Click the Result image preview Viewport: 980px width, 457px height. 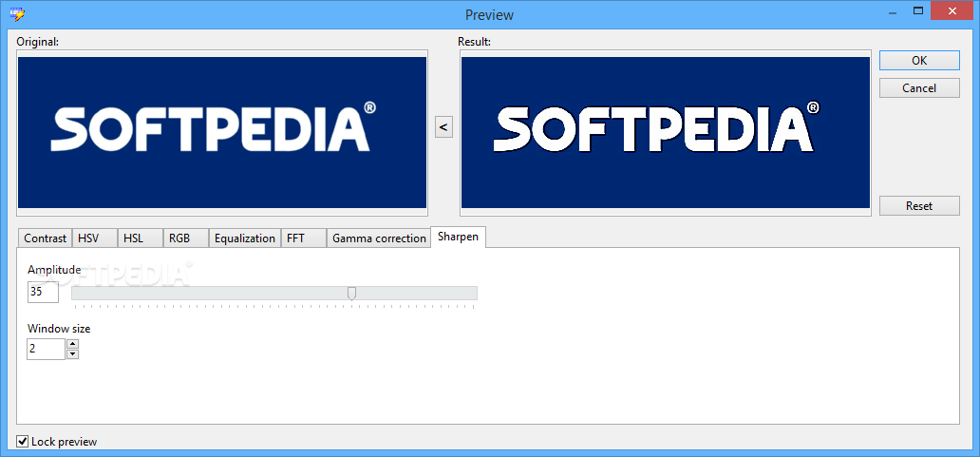click(666, 132)
